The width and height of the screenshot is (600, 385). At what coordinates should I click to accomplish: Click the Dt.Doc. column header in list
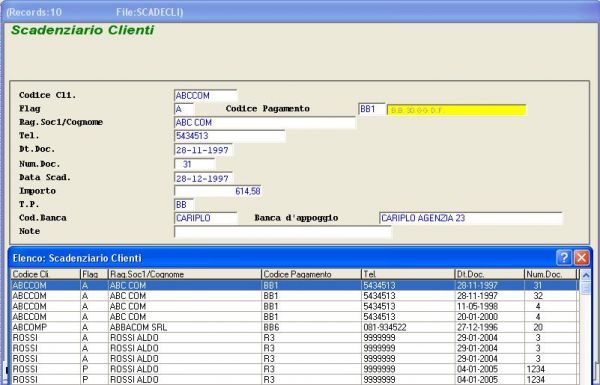(489, 274)
